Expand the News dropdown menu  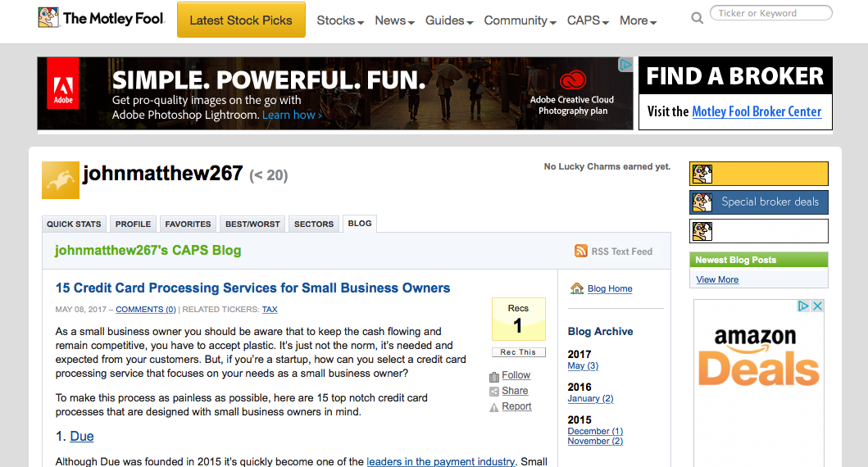(x=394, y=20)
